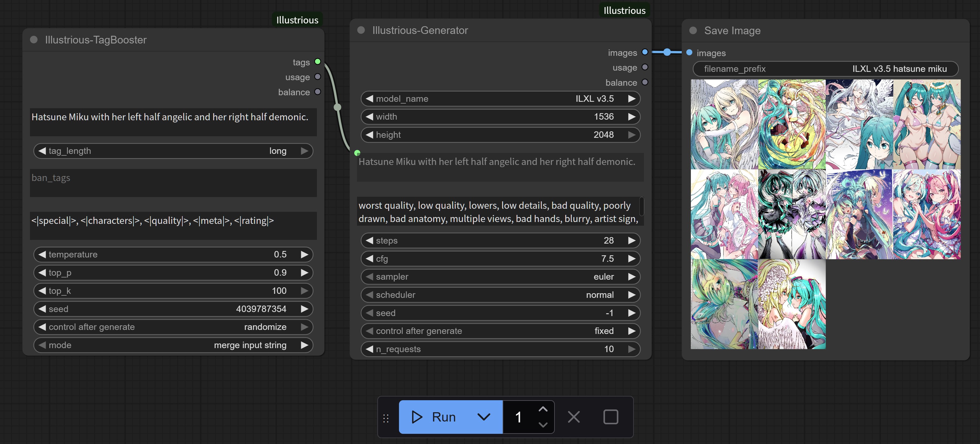Image resolution: width=980 pixels, height=444 pixels.
Task: Increase top_p with right arrow
Action: [304, 273]
